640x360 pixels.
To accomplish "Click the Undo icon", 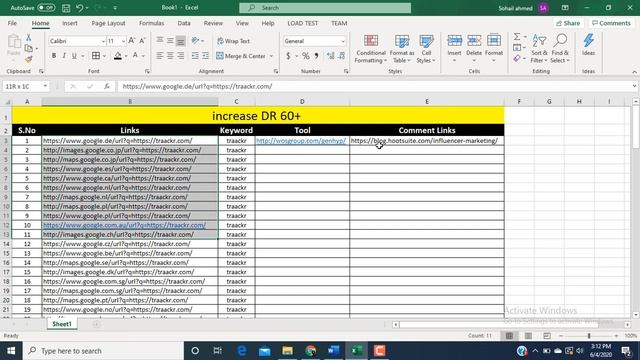I will (80, 8).
